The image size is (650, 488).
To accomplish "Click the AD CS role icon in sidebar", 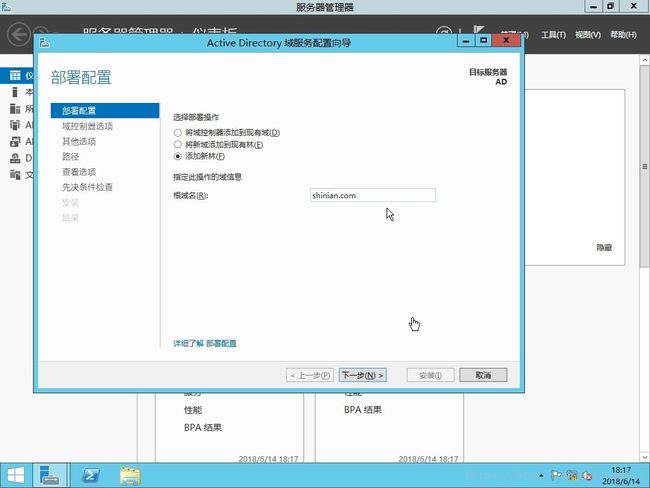I will pos(15,125).
